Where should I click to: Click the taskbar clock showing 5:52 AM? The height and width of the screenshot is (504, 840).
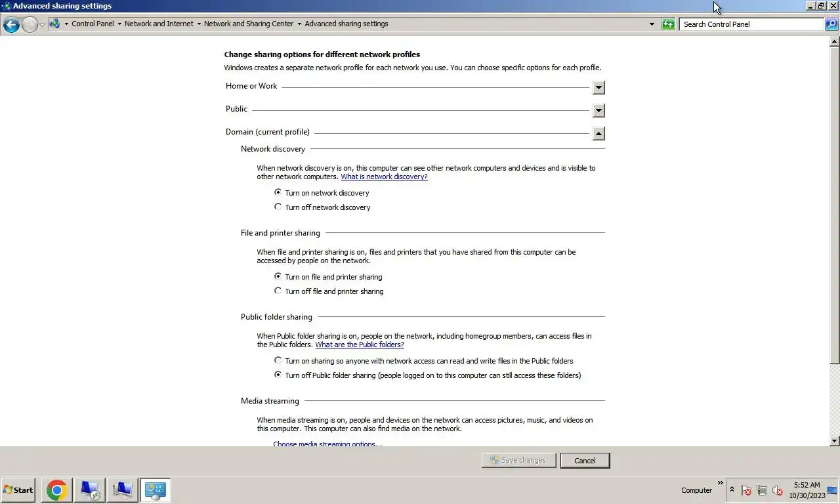[807, 490]
